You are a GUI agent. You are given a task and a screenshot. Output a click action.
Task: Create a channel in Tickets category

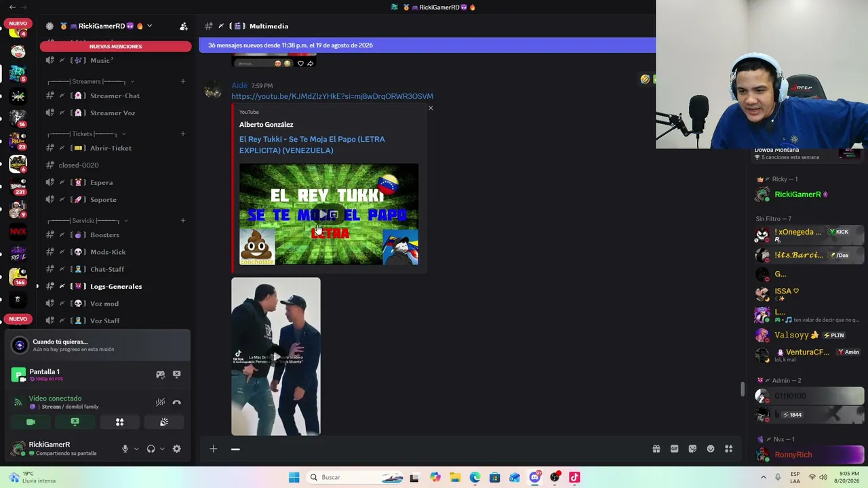tap(182, 134)
